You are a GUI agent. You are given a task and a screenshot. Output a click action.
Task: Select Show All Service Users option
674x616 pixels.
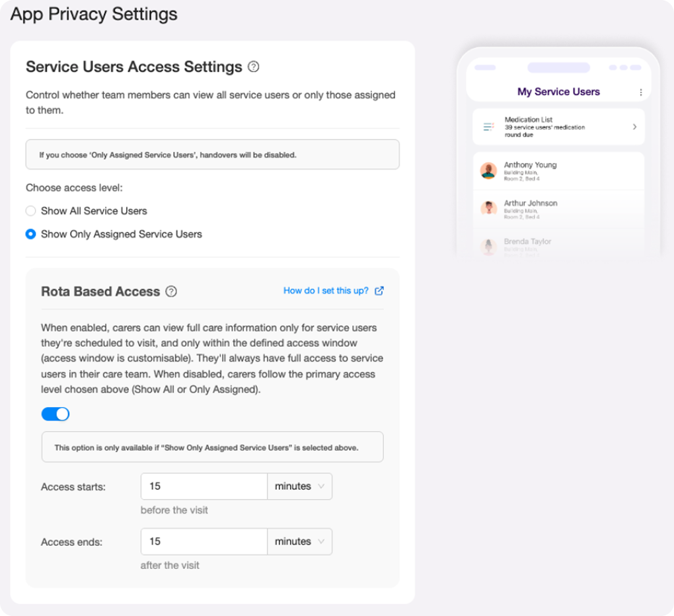click(x=30, y=211)
